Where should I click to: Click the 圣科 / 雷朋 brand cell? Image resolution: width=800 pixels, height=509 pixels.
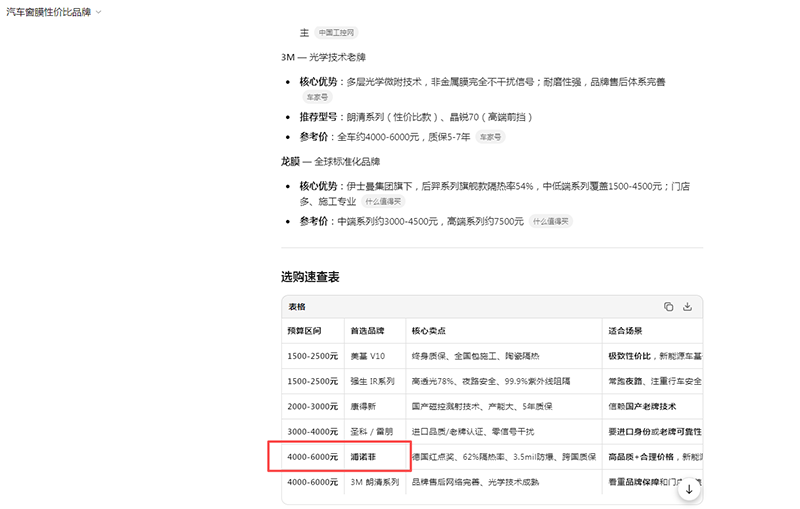click(x=375, y=431)
